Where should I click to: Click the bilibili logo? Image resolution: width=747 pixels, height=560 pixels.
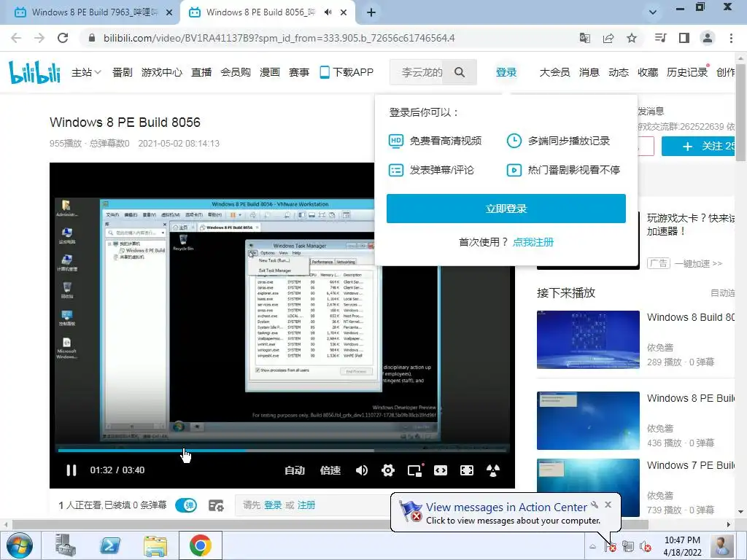(x=34, y=72)
